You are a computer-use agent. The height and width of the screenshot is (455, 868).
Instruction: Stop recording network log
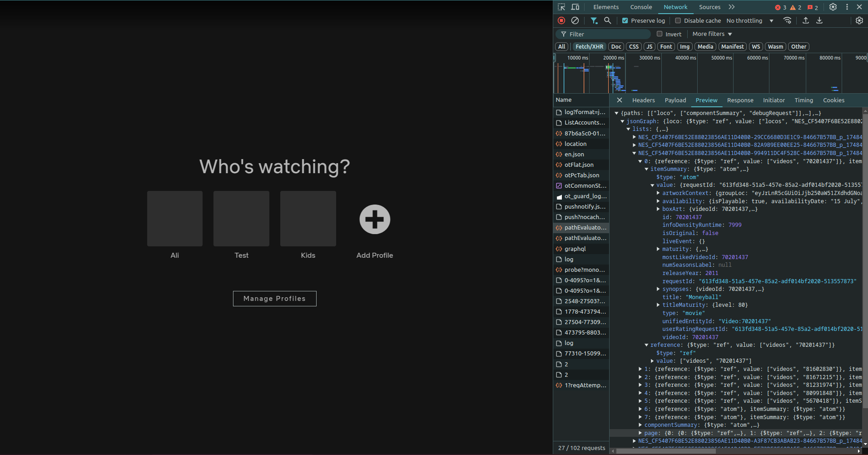click(x=561, y=20)
